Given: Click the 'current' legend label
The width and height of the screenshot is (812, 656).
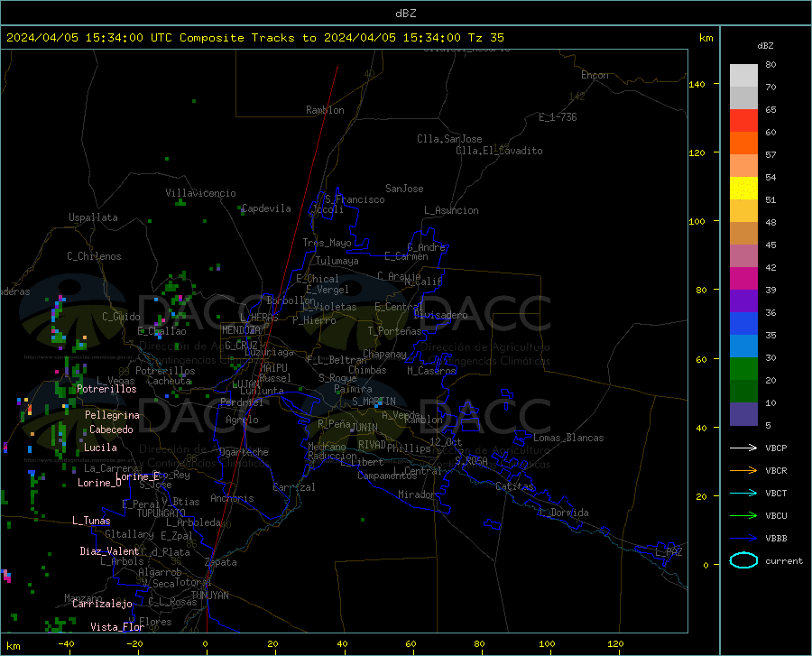Looking at the screenshot, I should tap(784, 561).
